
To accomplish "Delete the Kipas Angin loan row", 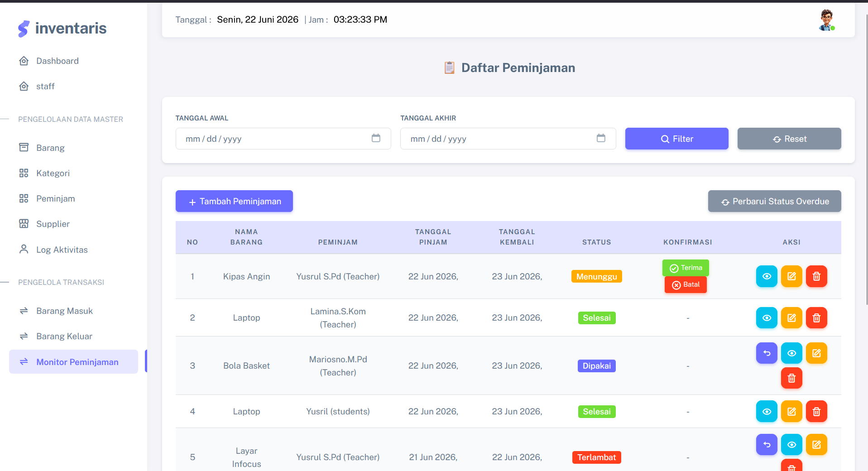I will pyautogui.click(x=816, y=276).
